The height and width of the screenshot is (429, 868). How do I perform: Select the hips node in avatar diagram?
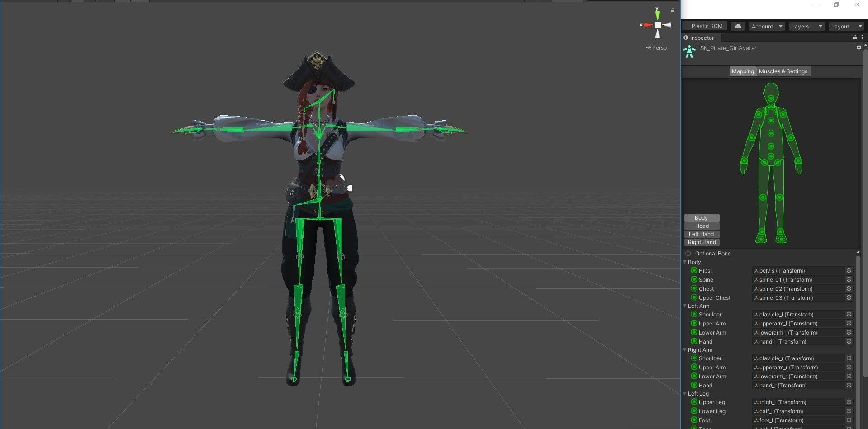[771, 156]
